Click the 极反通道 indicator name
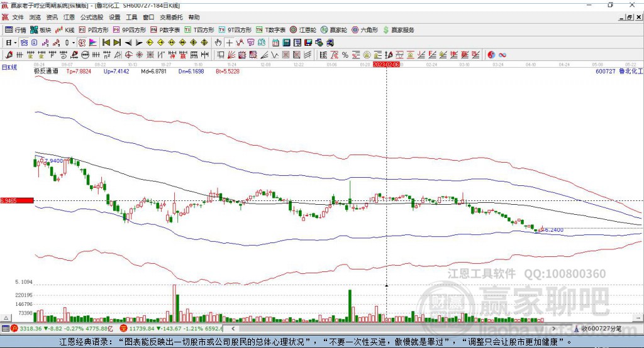 tap(46, 71)
